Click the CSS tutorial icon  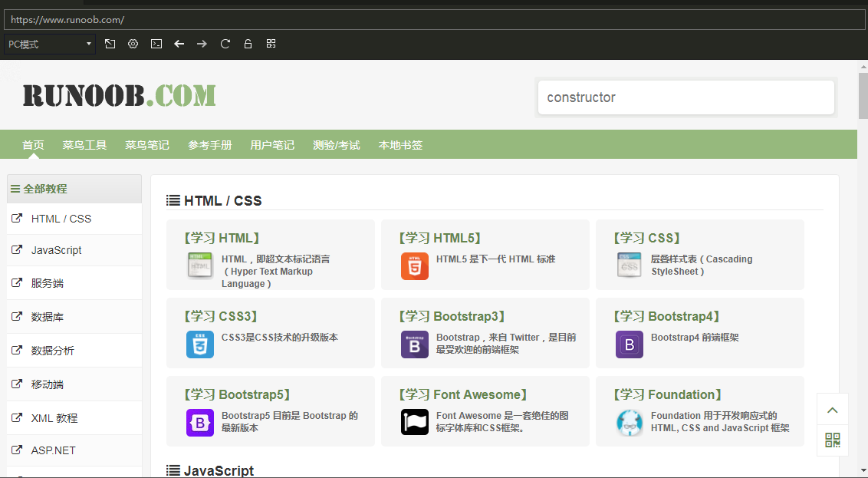[630, 265]
